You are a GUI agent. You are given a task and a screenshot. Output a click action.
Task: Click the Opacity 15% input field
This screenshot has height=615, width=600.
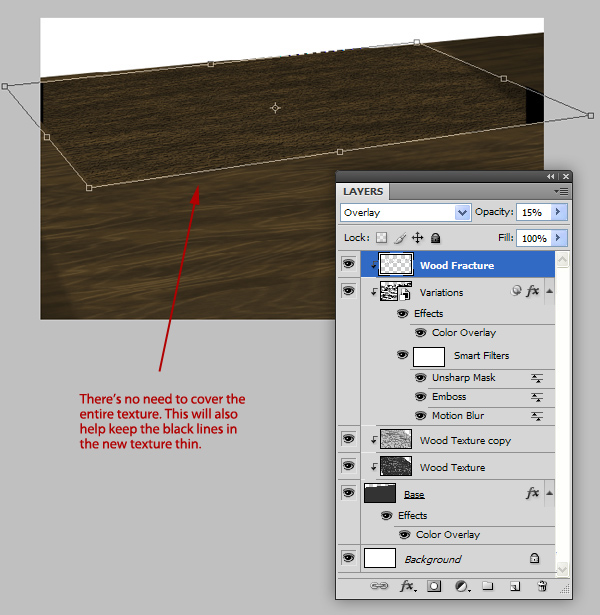[x=534, y=212]
